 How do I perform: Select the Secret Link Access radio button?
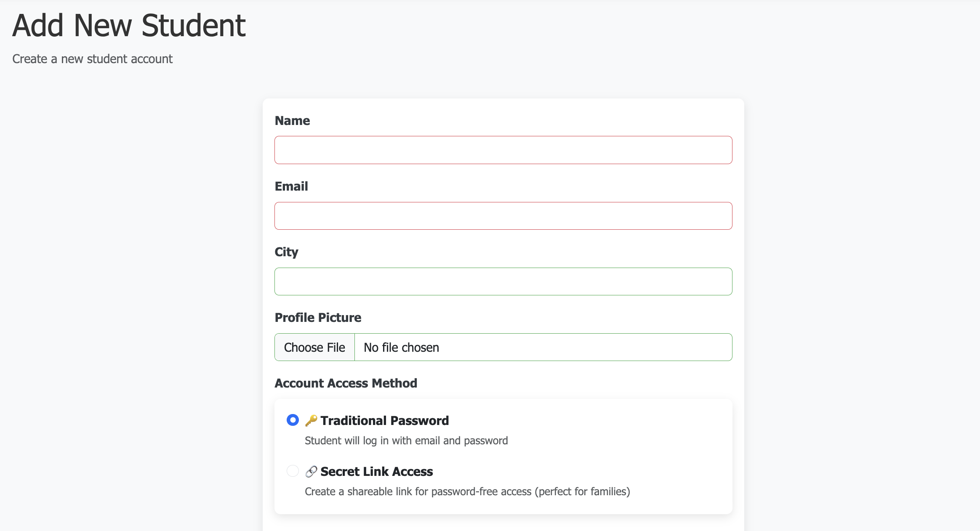click(293, 471)
